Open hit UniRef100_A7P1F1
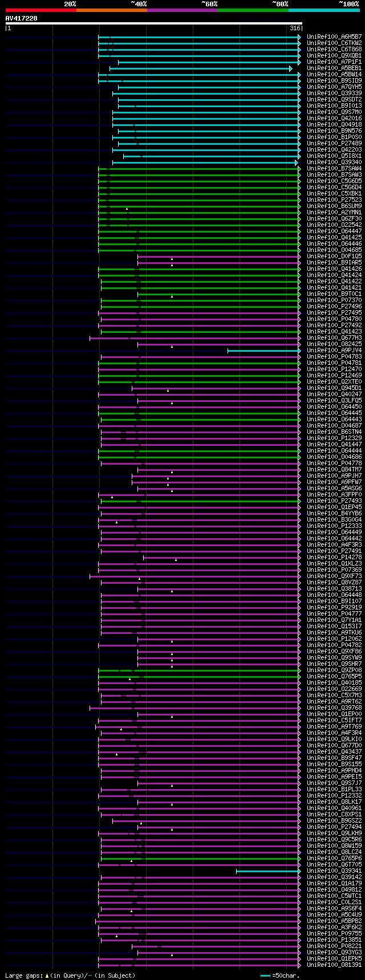This screenshot has height=980, width=365. (334, 62)
